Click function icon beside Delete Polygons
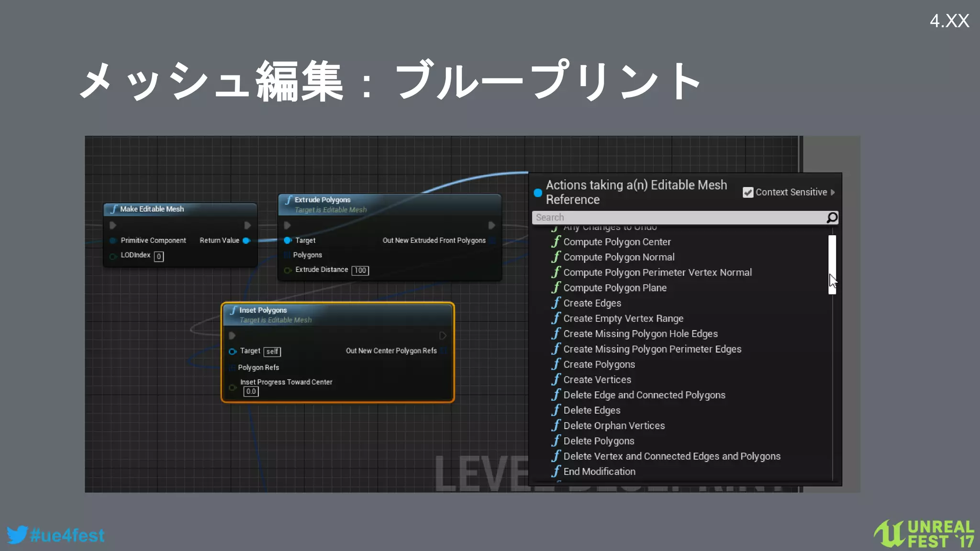Viewport: 980px width, 551px height. (556, 441)
